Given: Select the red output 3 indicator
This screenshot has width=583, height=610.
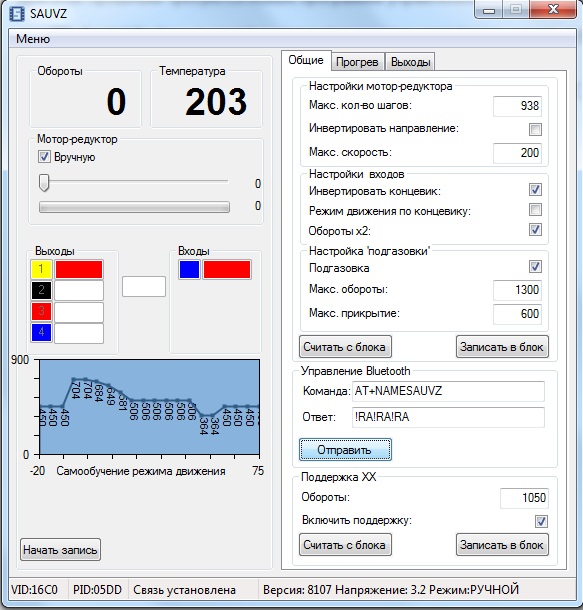Looking at the screenshot, I should 41,312.
